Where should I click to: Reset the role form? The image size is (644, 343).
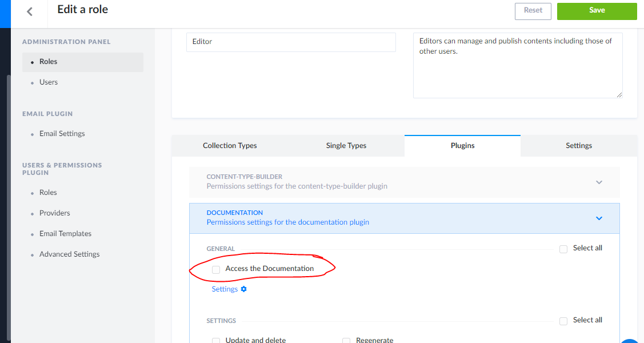coord(533,11)
